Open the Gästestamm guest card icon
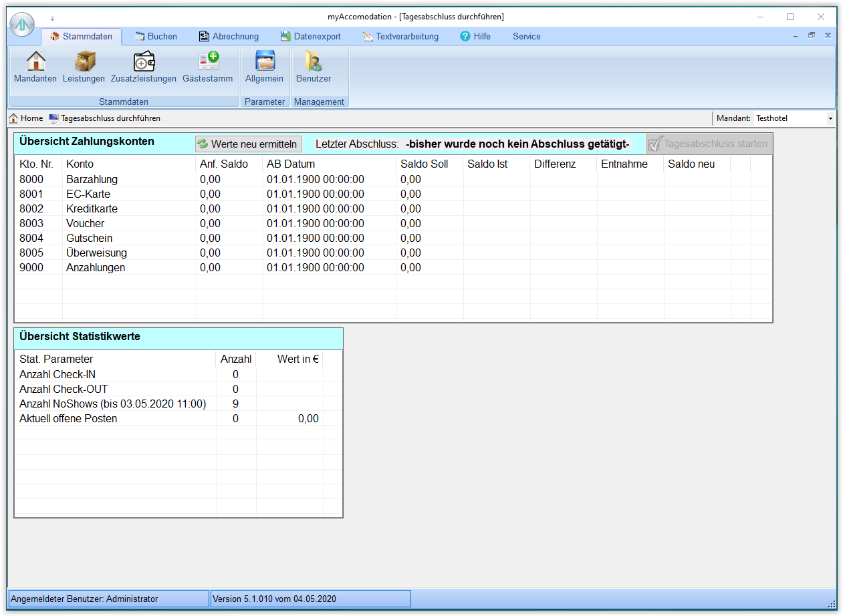The image size is (843, 616). tap(208, 62)
